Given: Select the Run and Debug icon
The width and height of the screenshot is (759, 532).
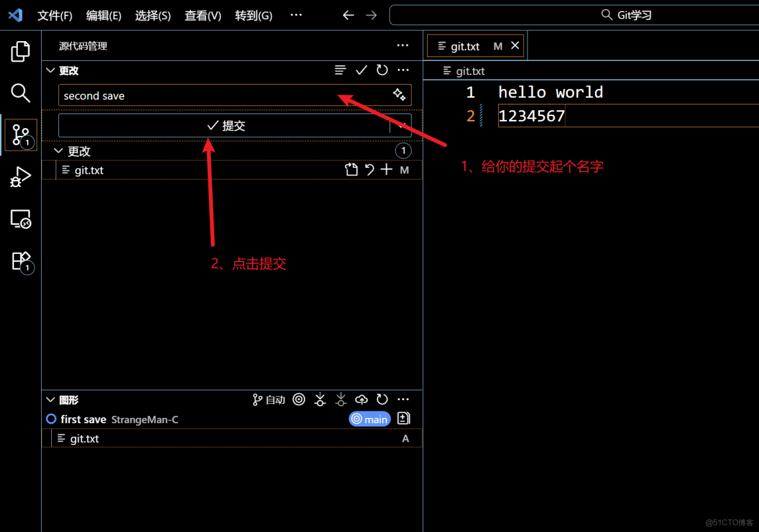Looking at the screenshot, I should [x=20, y=178].
